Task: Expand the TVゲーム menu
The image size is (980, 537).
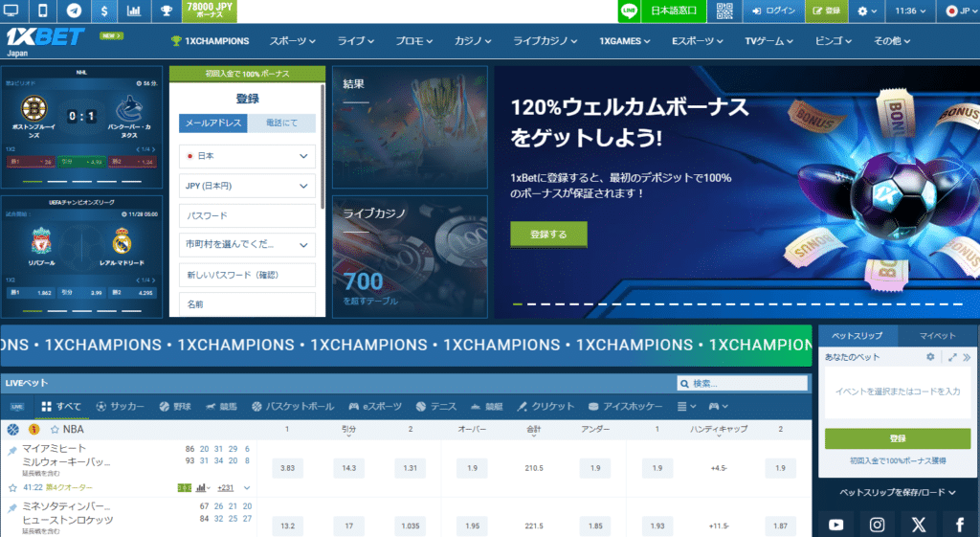Action: (x=768, y=41)
